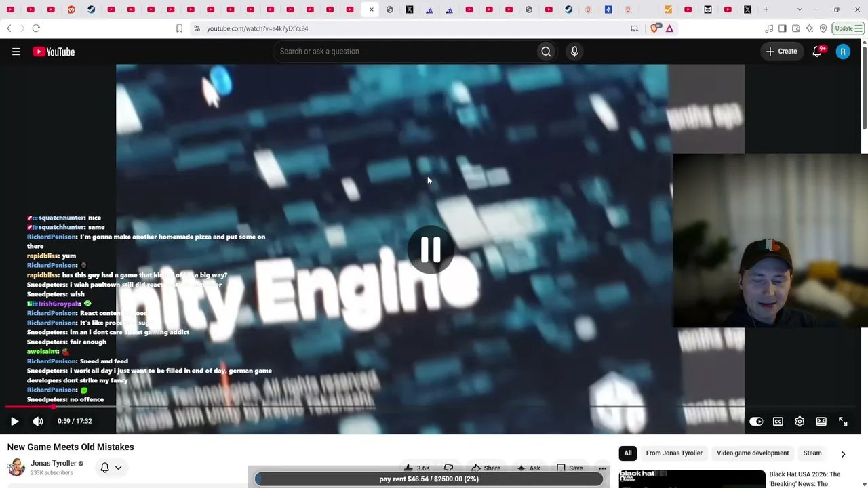Like the video with thumbs up
This screenshot has width=868, height=488.
pos(416,468)
